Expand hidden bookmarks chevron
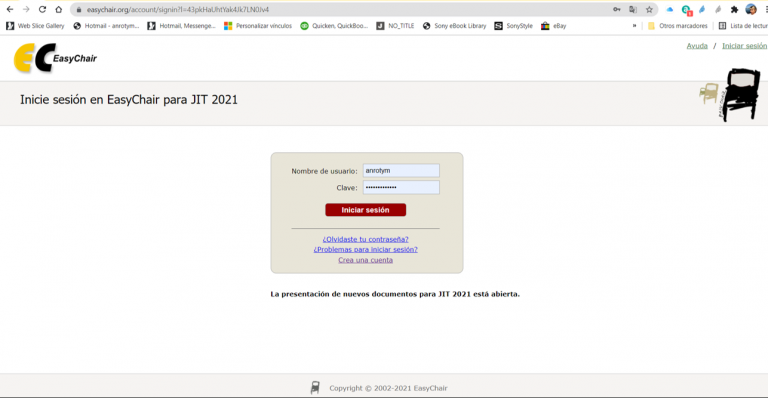Image resolution: width=768 pixels, height=398 pixels. click(634, 26)
